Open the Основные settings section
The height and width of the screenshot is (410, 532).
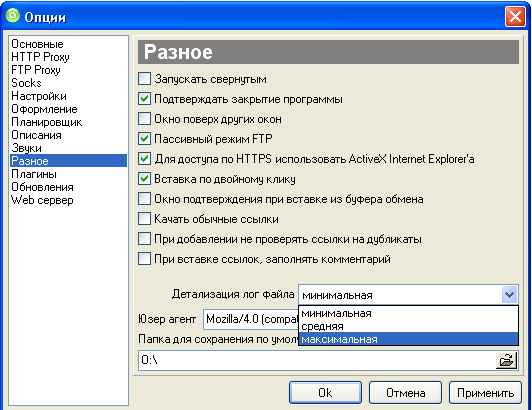click(37, 44)
